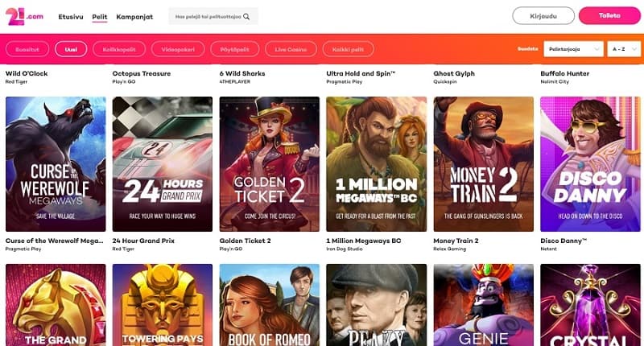This screenshot has height=346, width=644.
Task: Open the 24 Hours Grand Prix game tile
Action: click(x=163, y=164)
